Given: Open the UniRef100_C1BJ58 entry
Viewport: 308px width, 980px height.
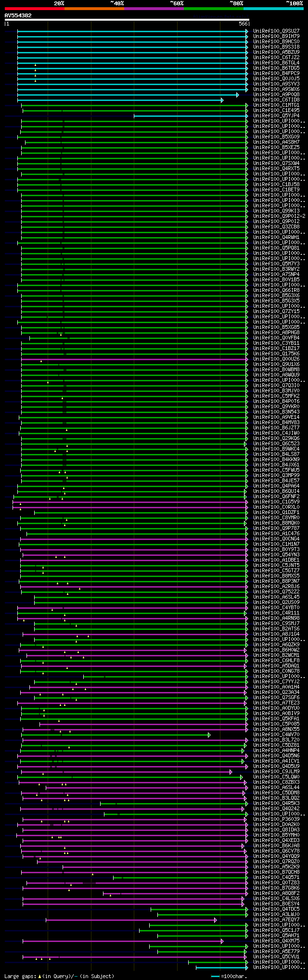Looking at the screenshot, I should 276,184.
